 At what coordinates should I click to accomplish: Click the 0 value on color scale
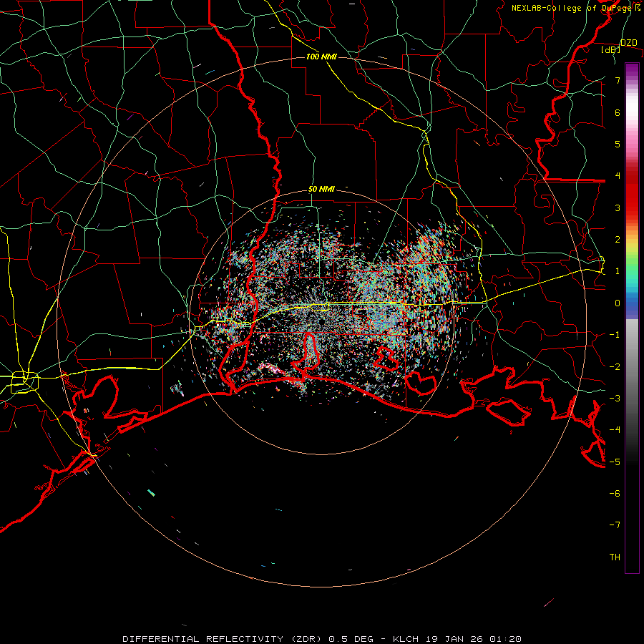(x=618, y=303)
